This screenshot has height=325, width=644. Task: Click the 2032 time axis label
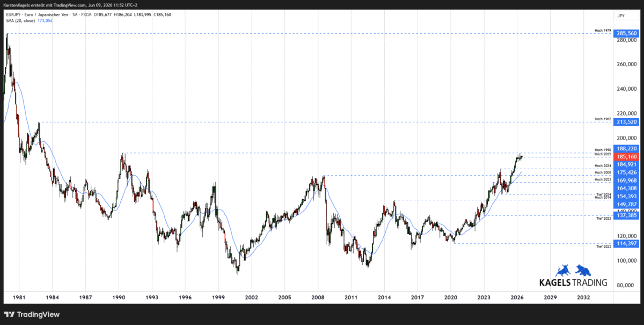pos(584,297)
